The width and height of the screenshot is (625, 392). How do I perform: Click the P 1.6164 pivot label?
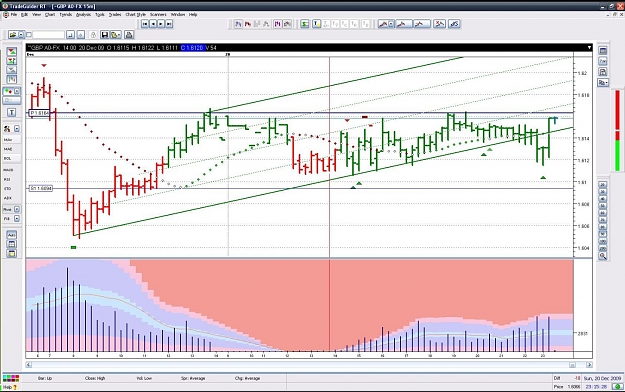(x=39, y=113)
